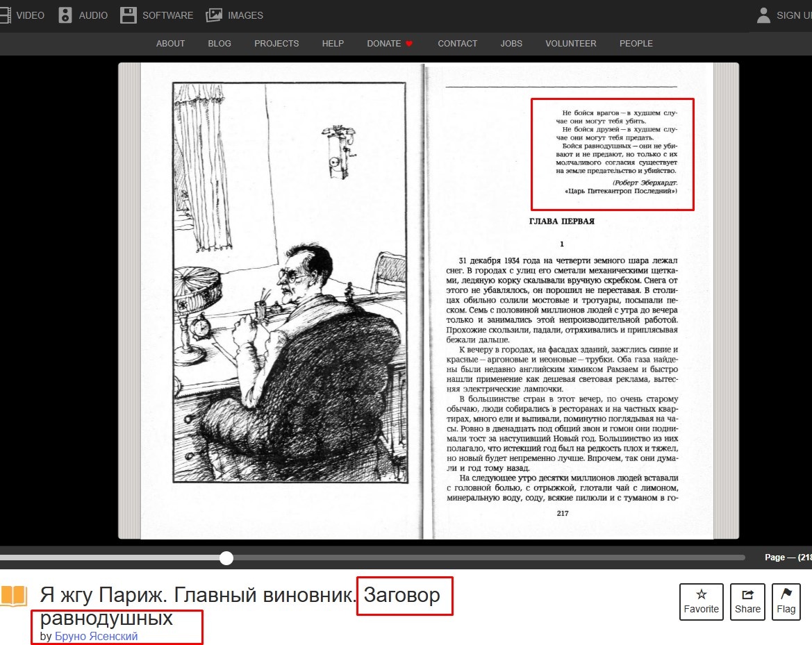Viewport: 812px width, 645px height.
Task: Click the page scrubber slider handle
Action: click(226, 558)
